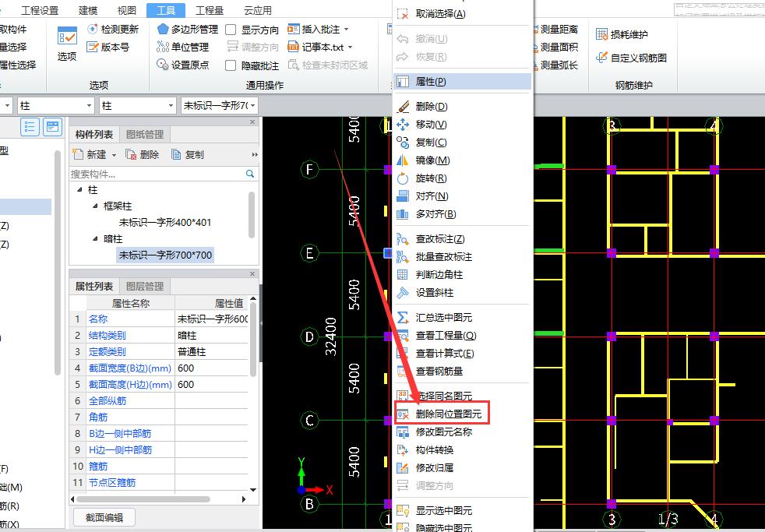
Task: Click search magnifier in component search
Action: coord(250,174)
